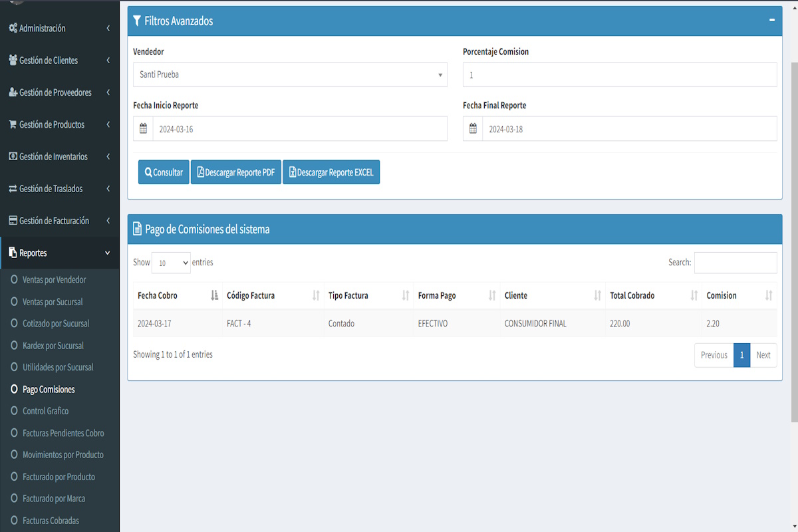Click the Administración gears icon
The height and width of the screenshot is (532, 798).
13,29
